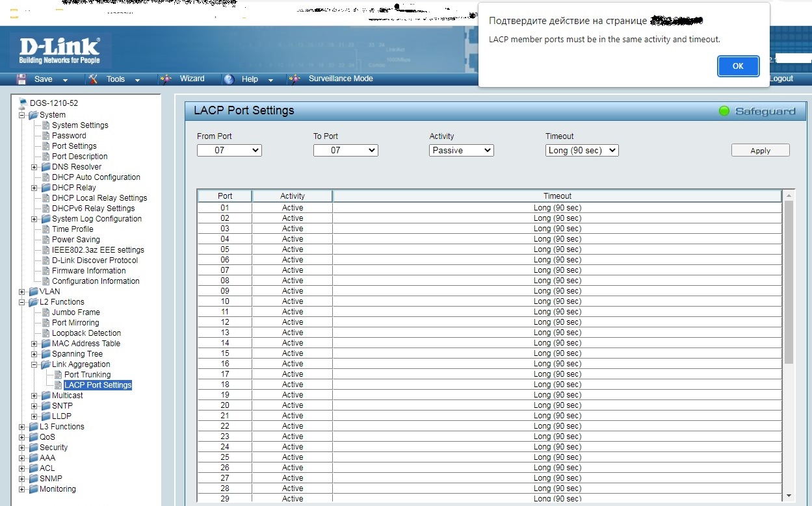Expand the Spanning Tree node
The height and width of the screenshot is (506, 812).
click(35, 354)
